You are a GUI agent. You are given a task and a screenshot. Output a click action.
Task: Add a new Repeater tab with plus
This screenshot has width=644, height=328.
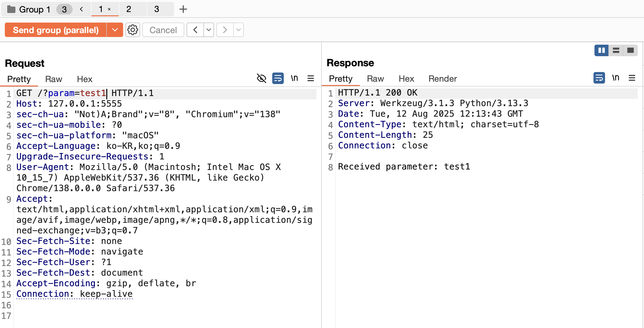click(x=183, y=9)
